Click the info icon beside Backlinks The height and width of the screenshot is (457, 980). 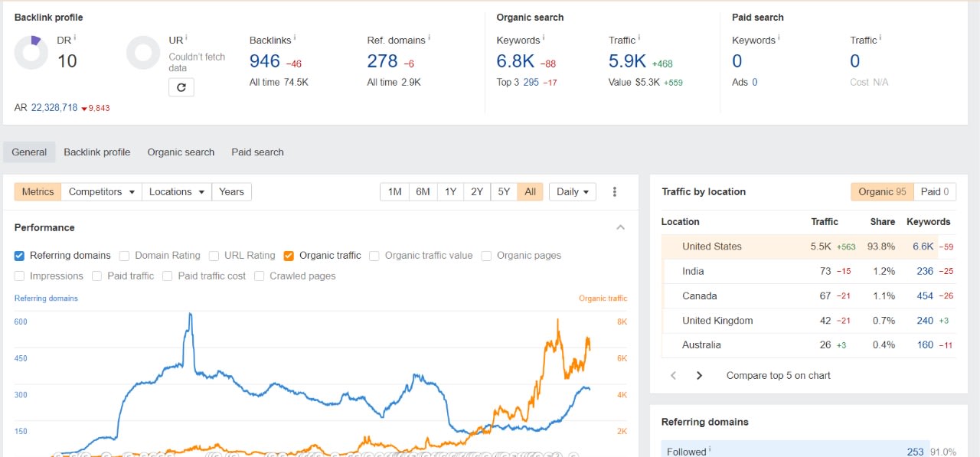[x=295, y=38]
